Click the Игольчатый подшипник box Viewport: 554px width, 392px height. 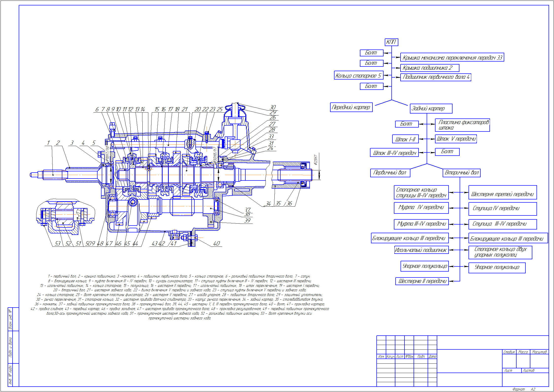click(x=421, y=250)
